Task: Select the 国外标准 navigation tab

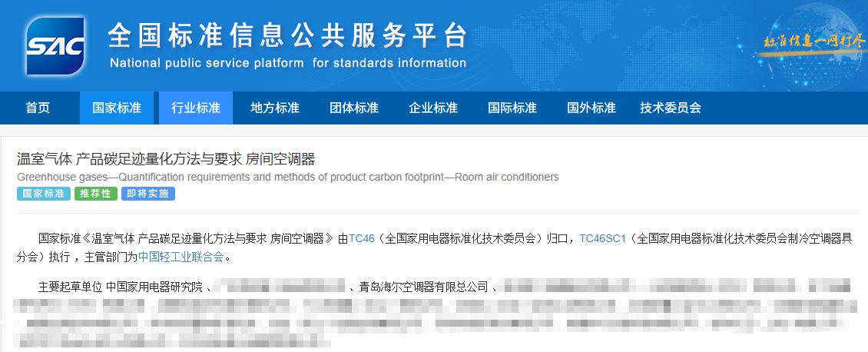Action: click(591, 108)
